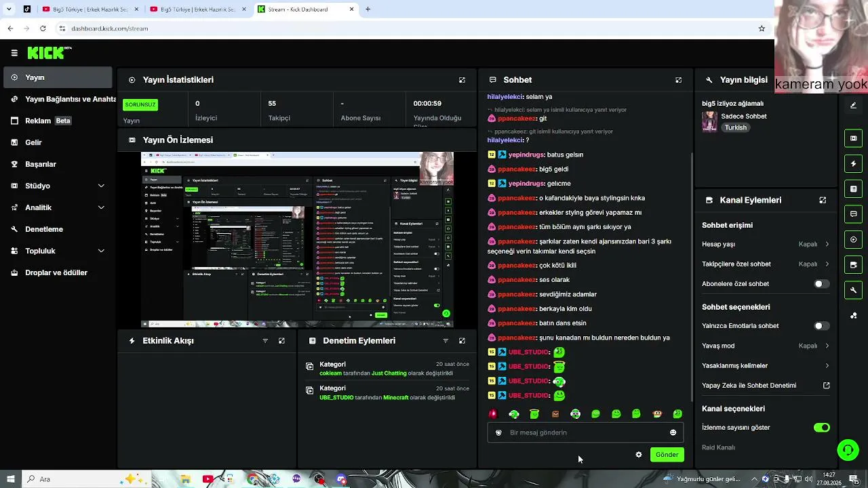Open the support headset chat button
This screenshot has width=868, height=488.
pos(847,450)
